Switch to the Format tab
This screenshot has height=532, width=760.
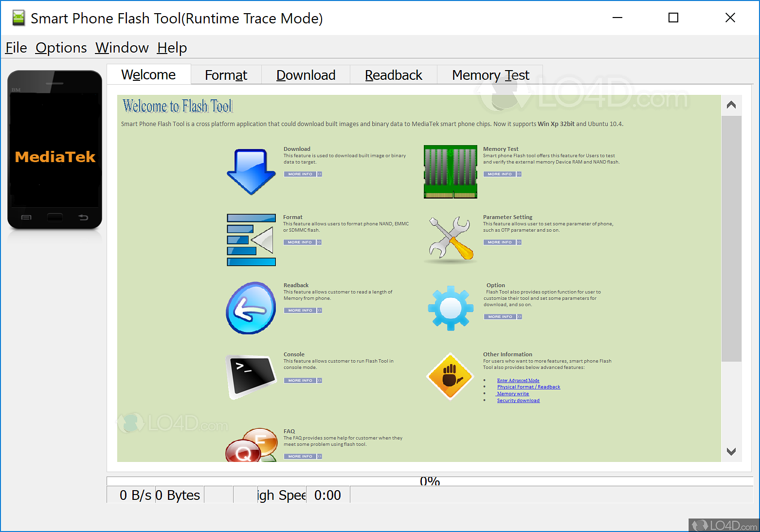[226, 75]
